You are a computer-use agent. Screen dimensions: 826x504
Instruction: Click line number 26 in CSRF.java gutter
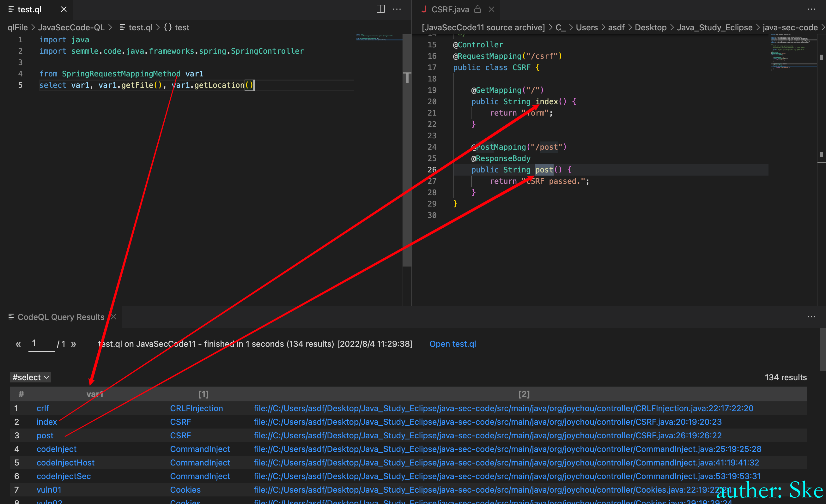point(432,170)
